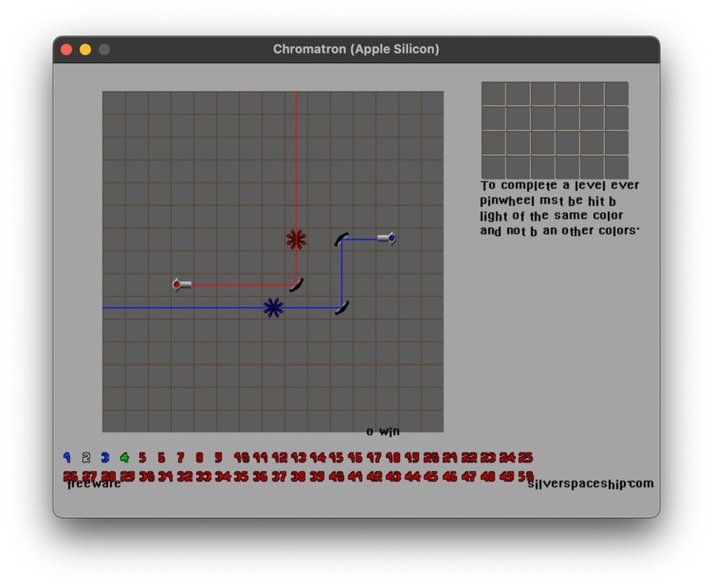Screen dimensions: 713x588
Task: Select the red laser emitter
Action: point(181,285)
